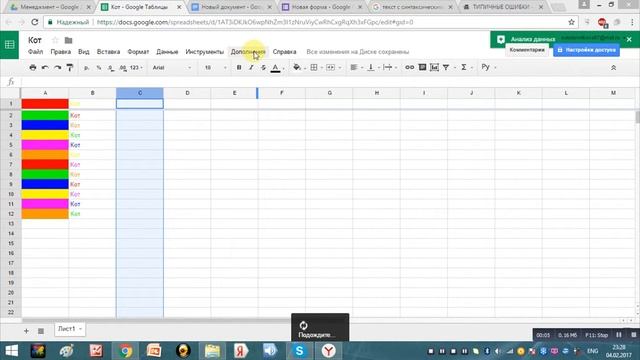Click the Настройки доступа button
640x360 pixels.
coord(587,50)
